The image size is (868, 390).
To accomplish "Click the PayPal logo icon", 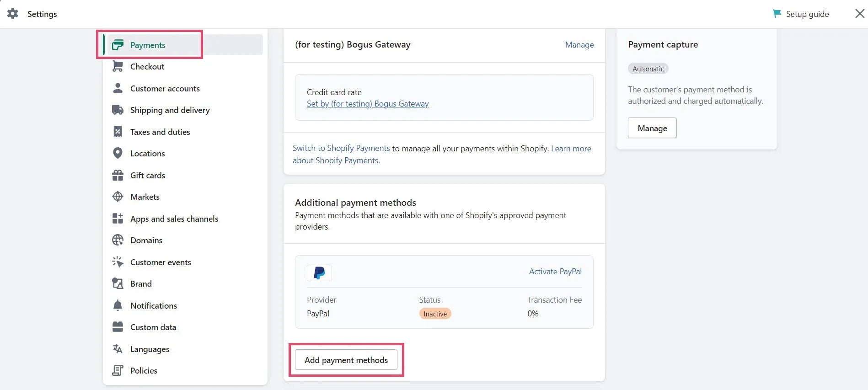I will pos(319,273).
